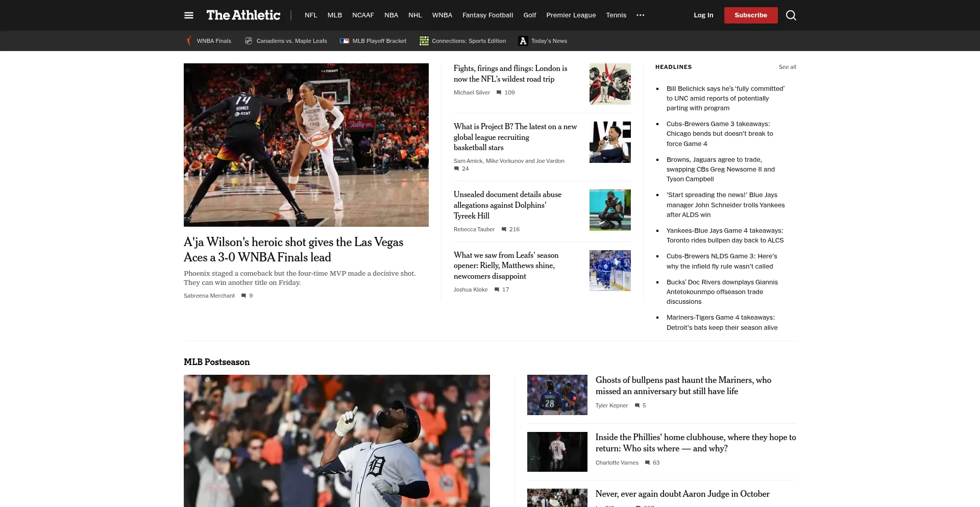Image resolution: width=980 pixels, height=507 pixels.
Task: Open comments icon on Tyreek Hill article
Action: 504,230
